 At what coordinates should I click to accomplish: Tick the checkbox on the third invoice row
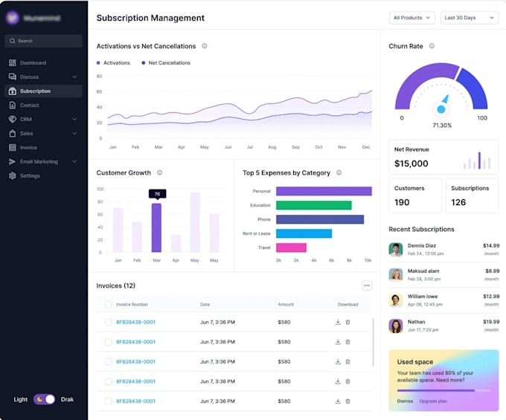[109, 362]
